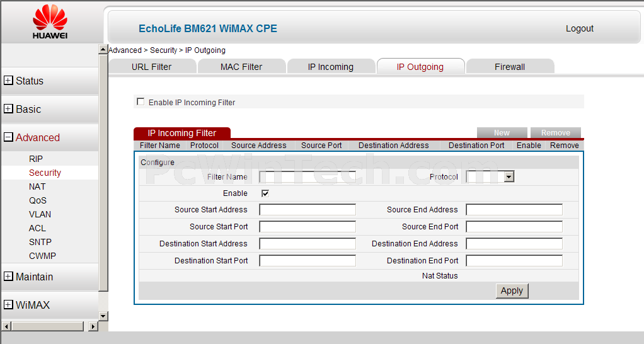Click sidebar horizontal scroll left arrow
644x344 pixels.
click(x=6, y=326)
